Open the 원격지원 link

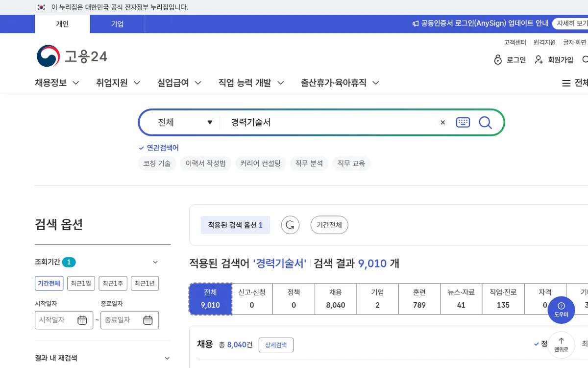coord(544,42)
